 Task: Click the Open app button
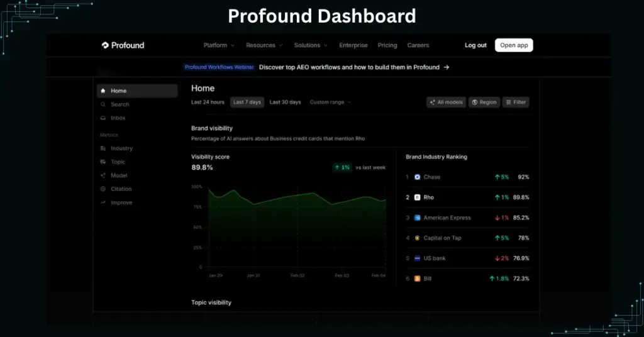[514, 45]
